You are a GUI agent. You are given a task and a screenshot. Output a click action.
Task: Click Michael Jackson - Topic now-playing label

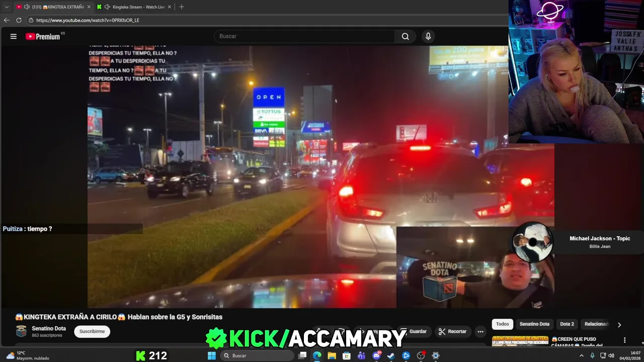(x=600, y=238)
